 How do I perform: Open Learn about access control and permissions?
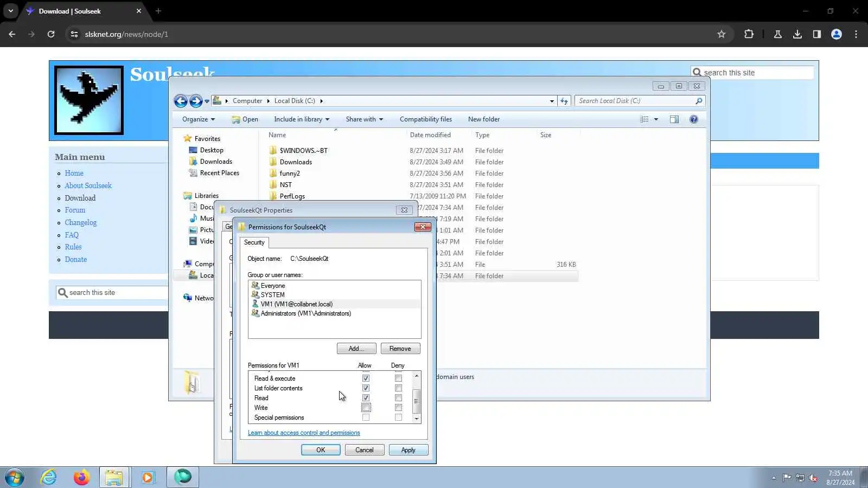point(304,433)
